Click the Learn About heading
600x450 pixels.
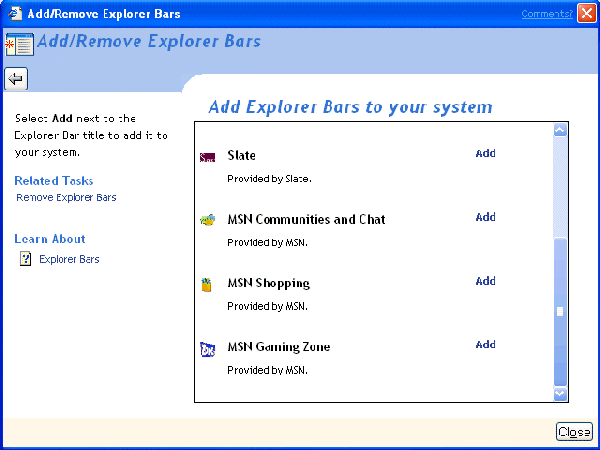50,239
